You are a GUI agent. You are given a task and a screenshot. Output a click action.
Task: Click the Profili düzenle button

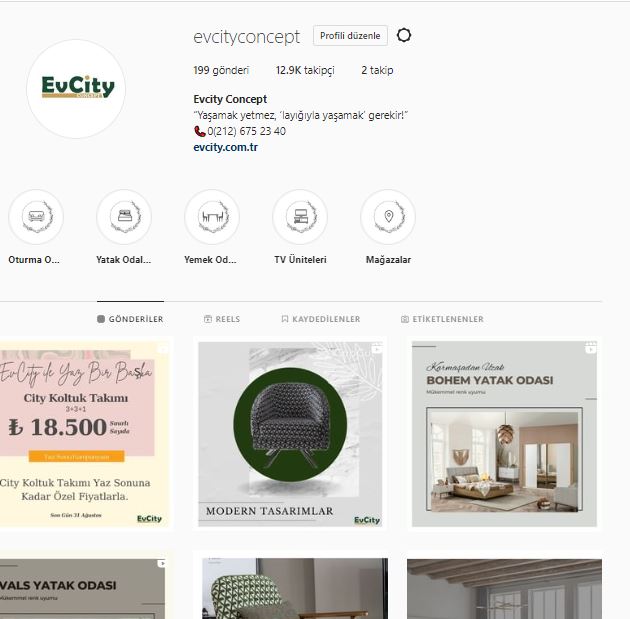(350, 36)
